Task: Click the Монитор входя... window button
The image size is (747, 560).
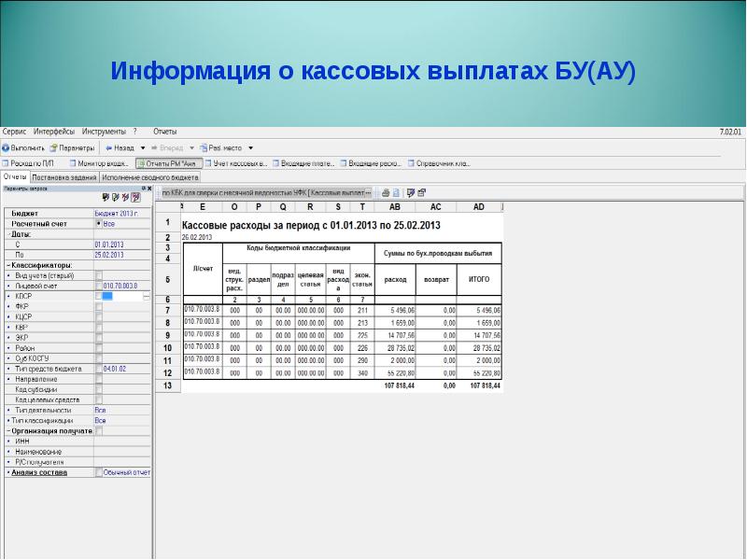Action: 99,162
